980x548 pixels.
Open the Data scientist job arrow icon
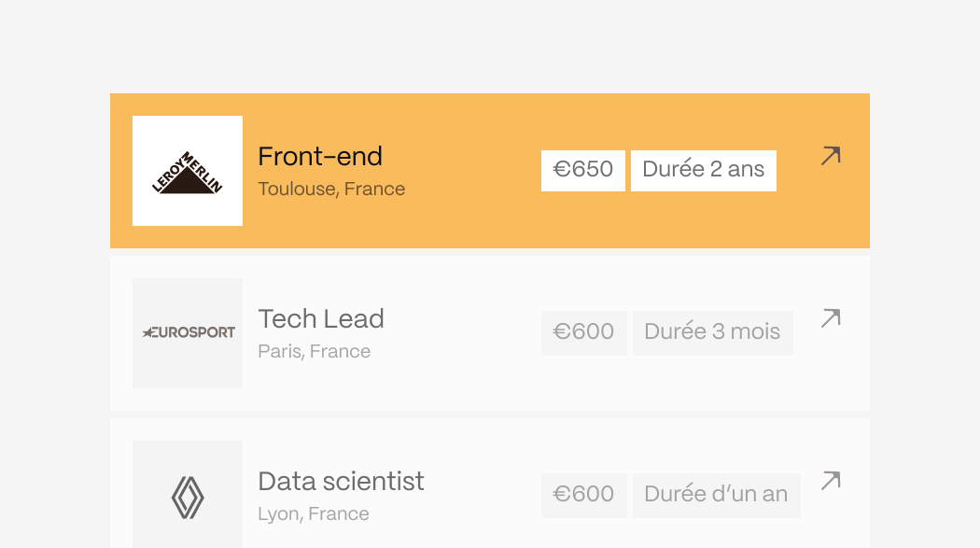[831, 481]
